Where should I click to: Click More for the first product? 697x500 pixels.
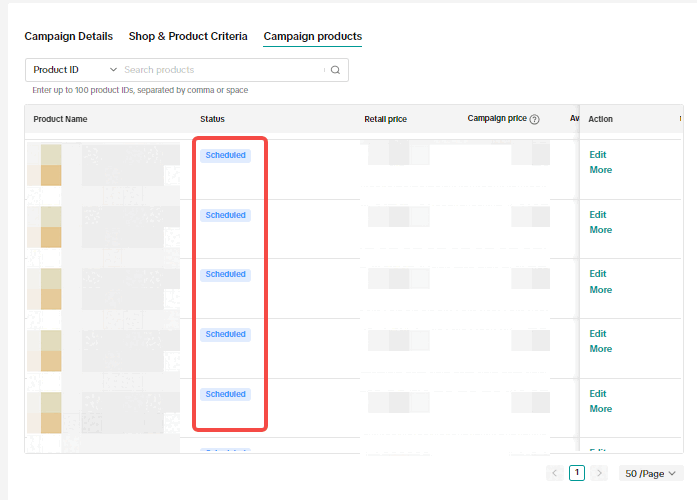(x=600, y=170)
